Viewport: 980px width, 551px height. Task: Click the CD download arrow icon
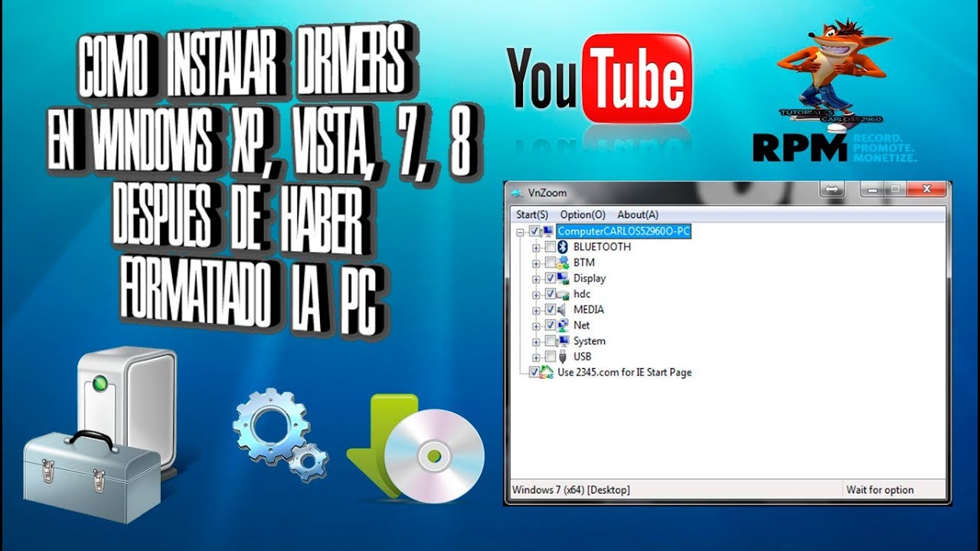(x=416, y=448)
